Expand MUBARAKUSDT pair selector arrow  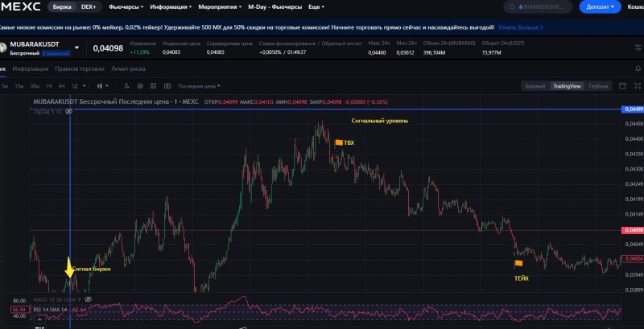click(x=76, y=47)
